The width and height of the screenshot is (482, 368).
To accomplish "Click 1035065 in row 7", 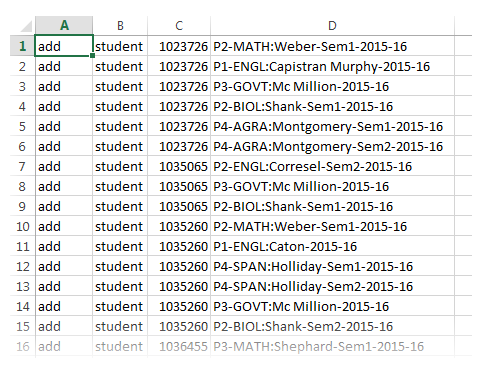I will [x=179, y=166].
